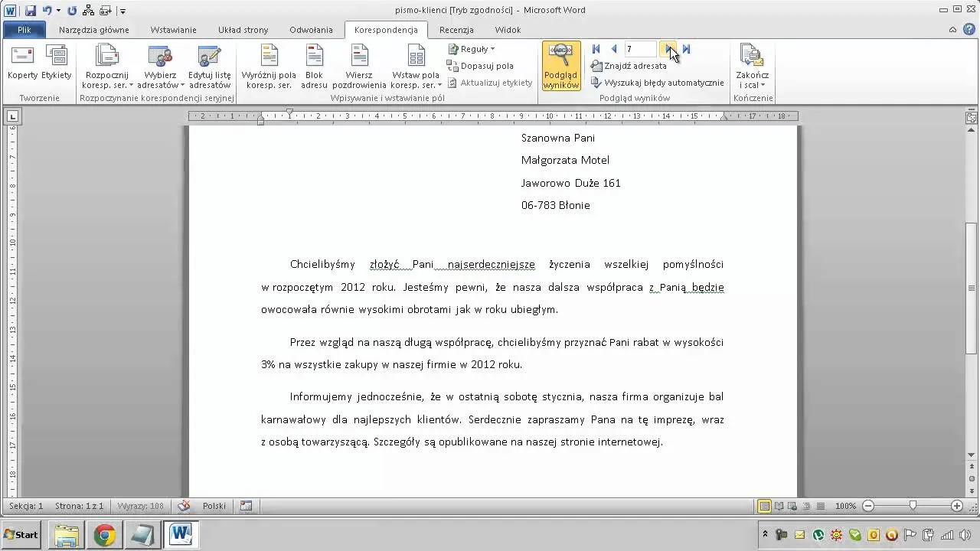Screen dimensions: 980x551
Task: Minimize the ribbon with the caret icon
Action: (952, 30)
